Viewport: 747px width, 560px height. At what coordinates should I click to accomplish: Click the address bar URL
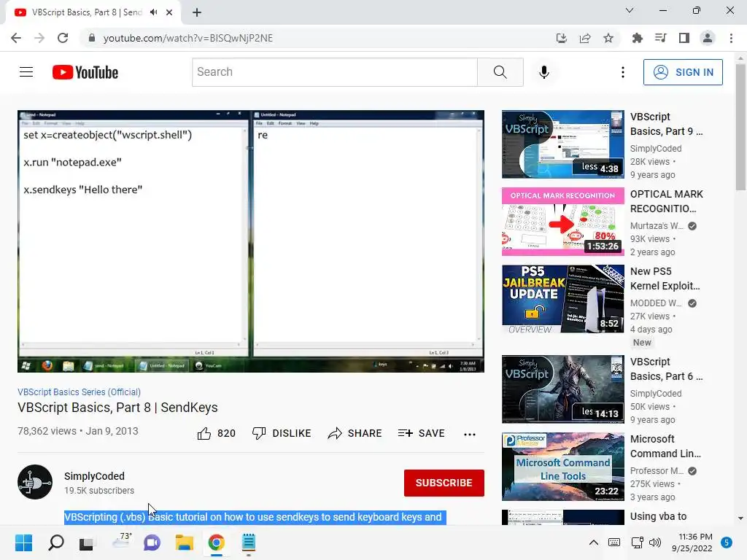click(x=187, y=38)
